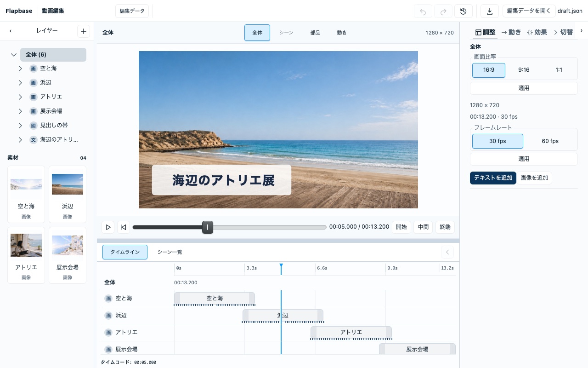This screenshot has height=368, width=588.
Task: Select the 空と海 clip on timeline
Action: [x=215, y=299]
